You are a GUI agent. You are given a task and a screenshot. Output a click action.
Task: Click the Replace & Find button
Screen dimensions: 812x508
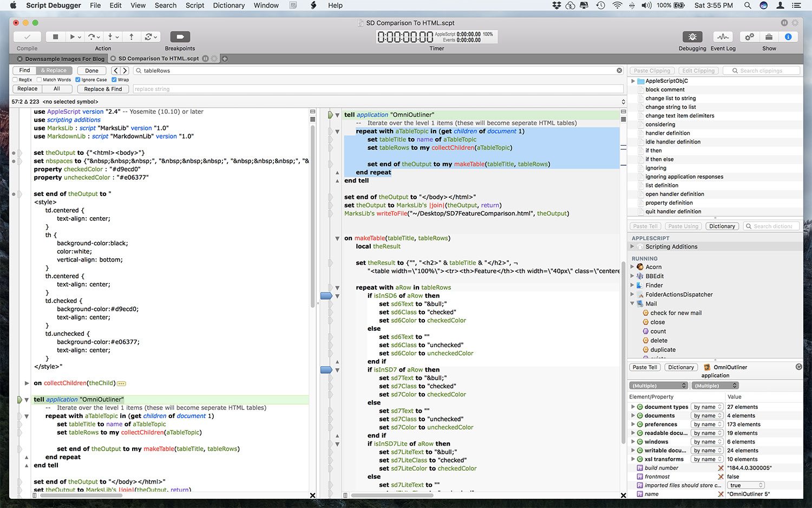[103, 89]
